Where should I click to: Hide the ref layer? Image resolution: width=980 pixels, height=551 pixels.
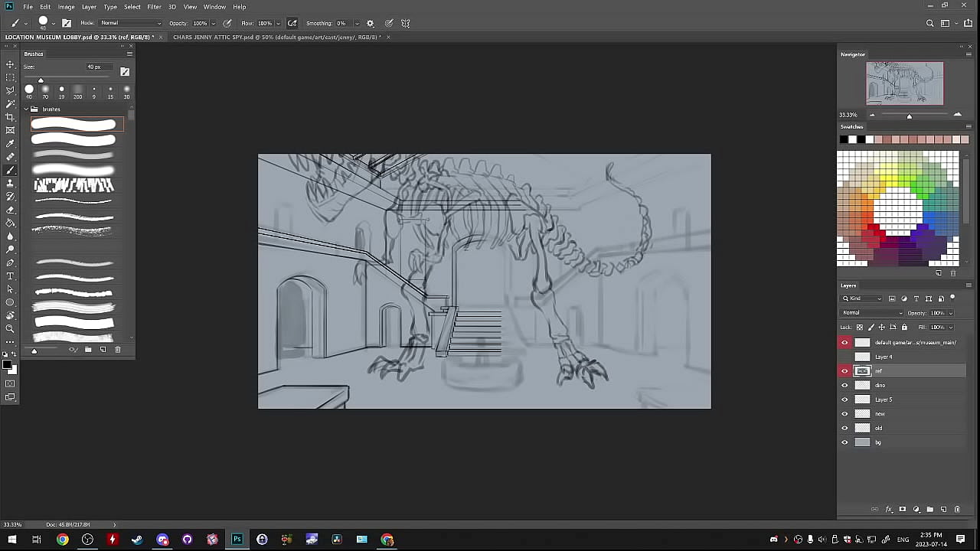844,371
